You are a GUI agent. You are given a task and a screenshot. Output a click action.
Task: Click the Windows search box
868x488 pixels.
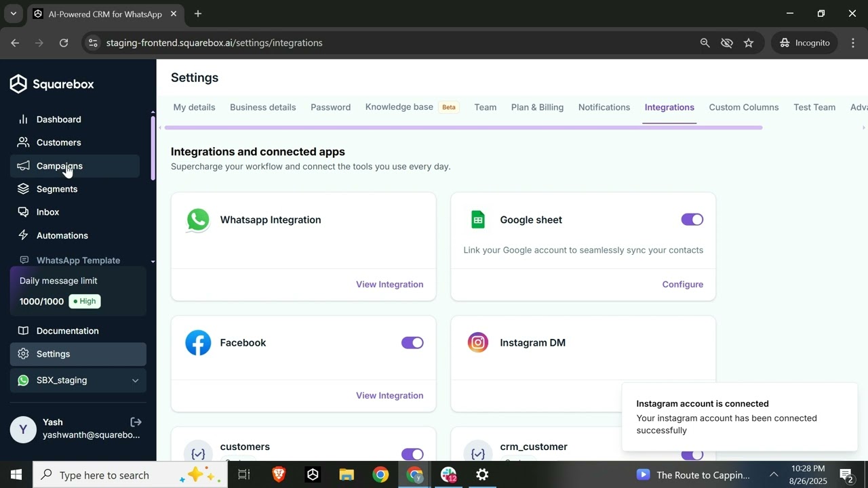point(129,475)
